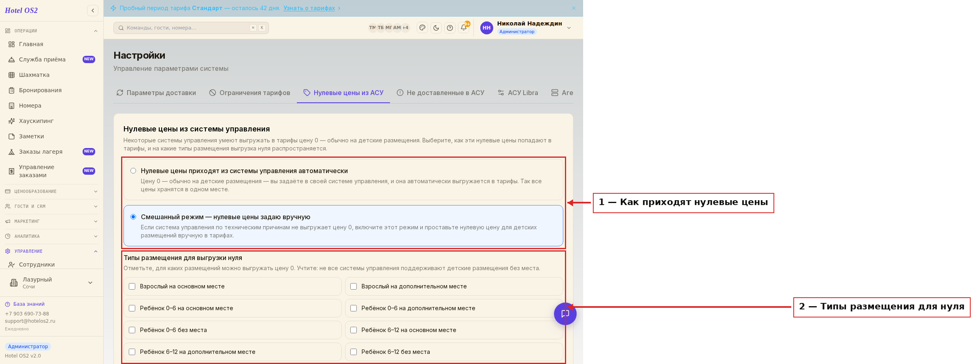Go to Служба приёма
The image size is (980, 364).
click(51, 59)
